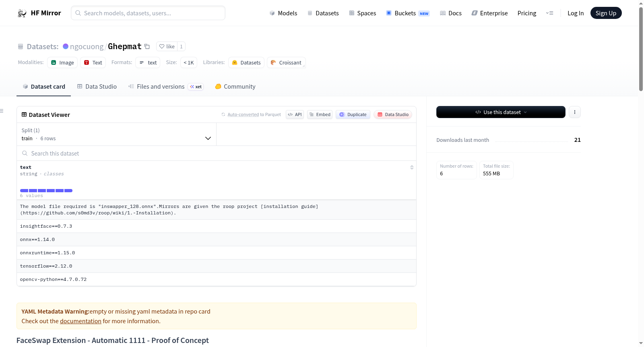Focus the top search models field
The width and height of the screenshot is (644, 347).
coord(148,13)
